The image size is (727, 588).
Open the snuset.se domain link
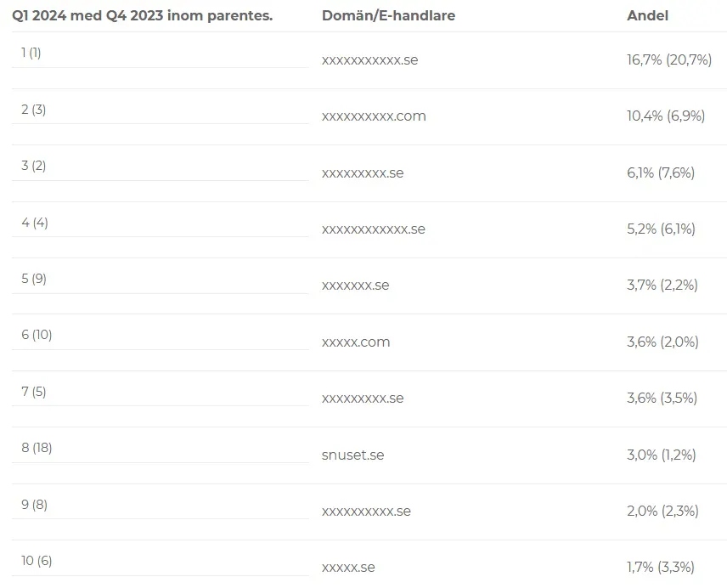point(352,455)
